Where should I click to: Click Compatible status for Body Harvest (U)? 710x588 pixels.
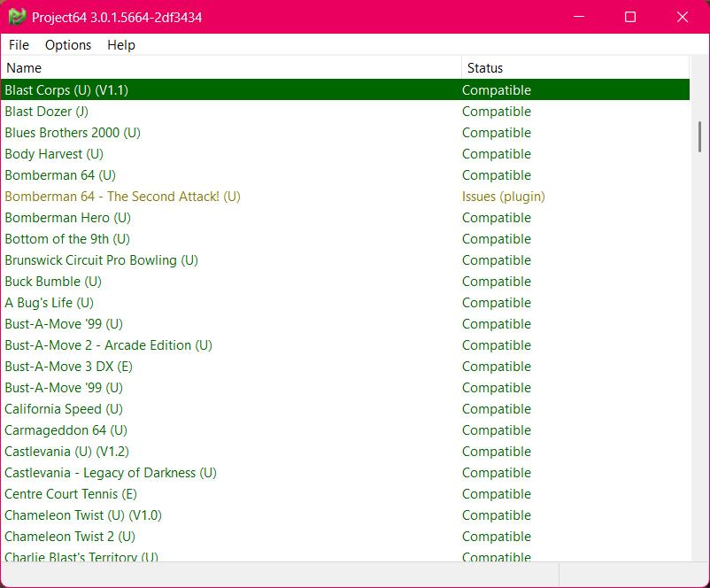497,153
